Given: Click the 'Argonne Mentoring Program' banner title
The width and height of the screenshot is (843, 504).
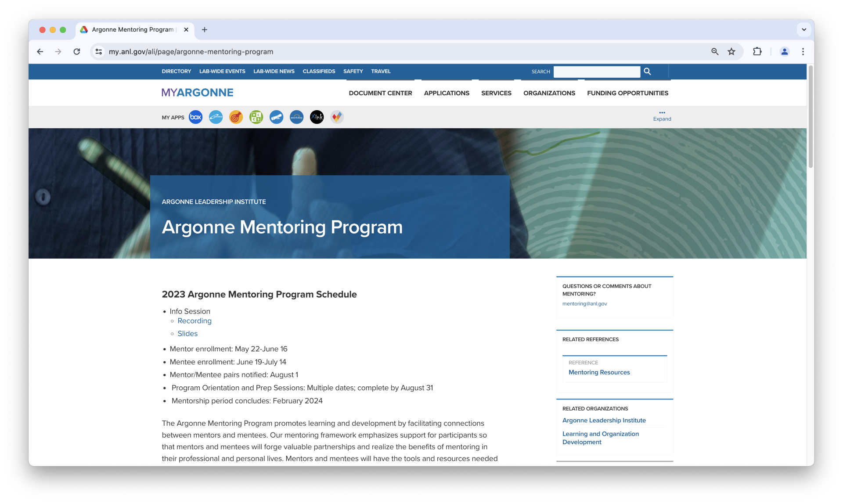Looking at the screenshot, I should tap(282, 227).
